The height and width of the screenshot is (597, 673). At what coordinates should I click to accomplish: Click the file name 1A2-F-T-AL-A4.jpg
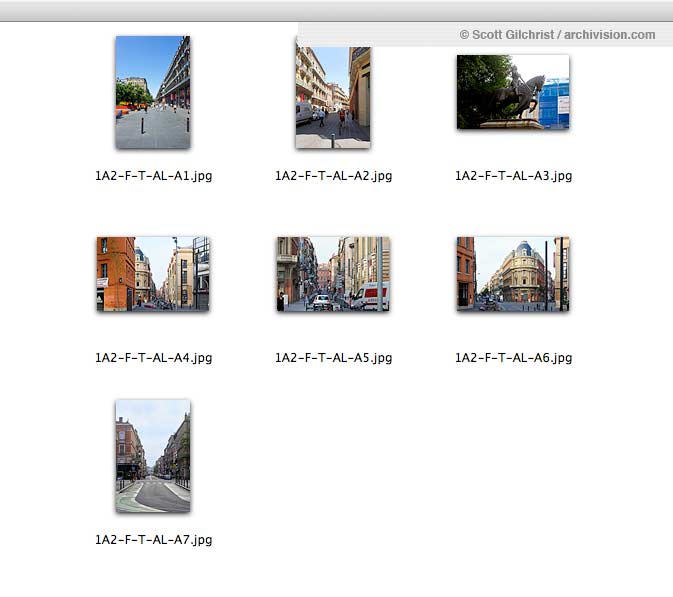click(153, 358)
